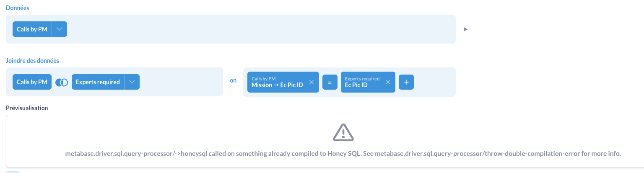Edit the Experts required Ec Pic ID field

362,82
